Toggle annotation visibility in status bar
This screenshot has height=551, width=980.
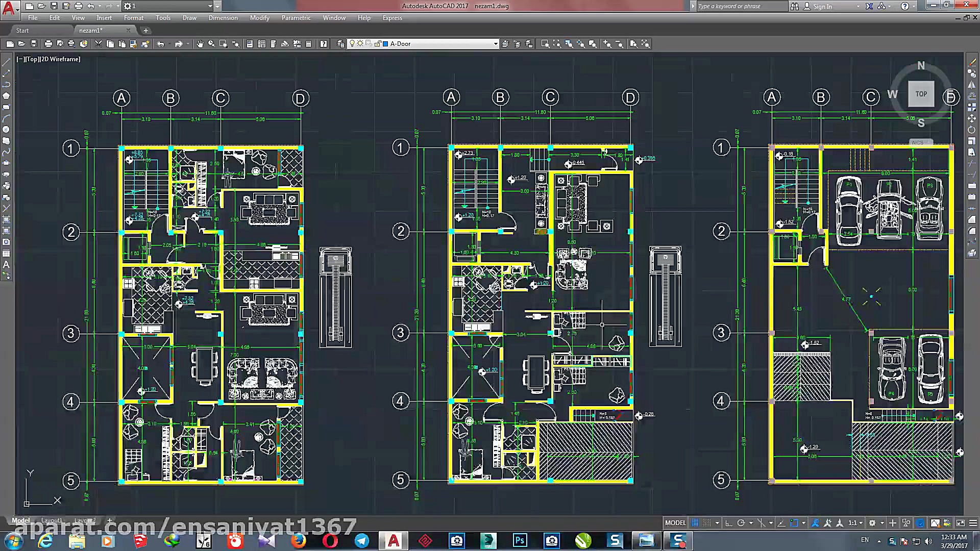pyautogui.click(x=815, y=523)
